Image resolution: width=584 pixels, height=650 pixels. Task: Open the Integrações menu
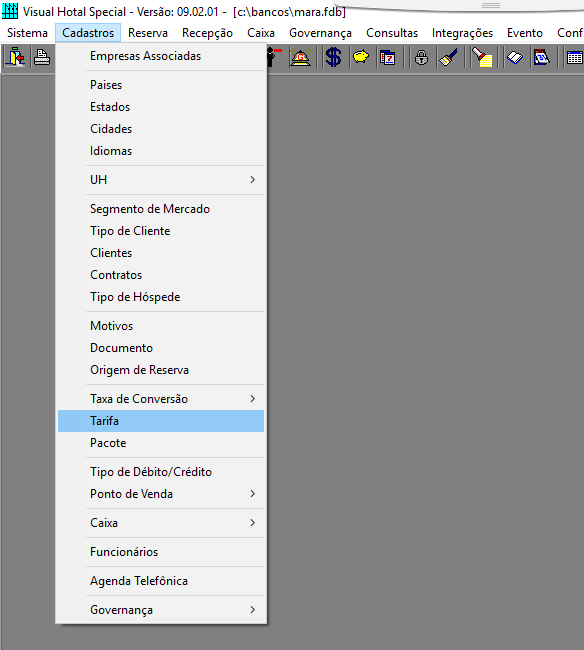(x=462, y=33)
